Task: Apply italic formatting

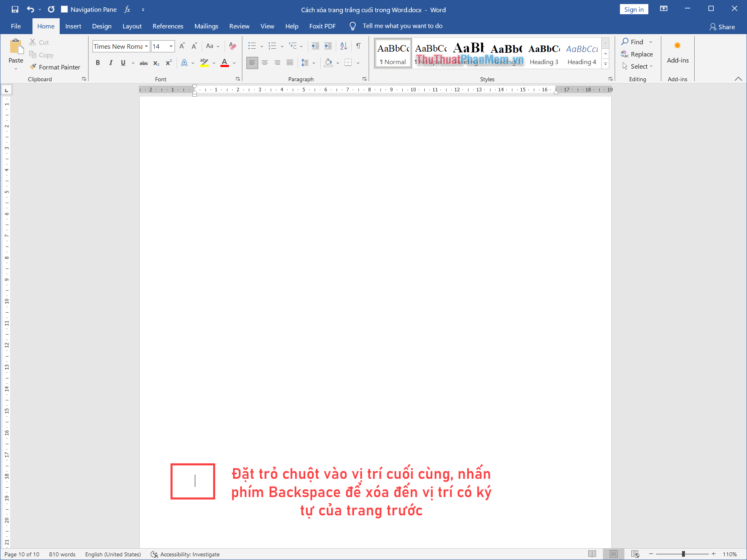Action: [x=110, y=63]
